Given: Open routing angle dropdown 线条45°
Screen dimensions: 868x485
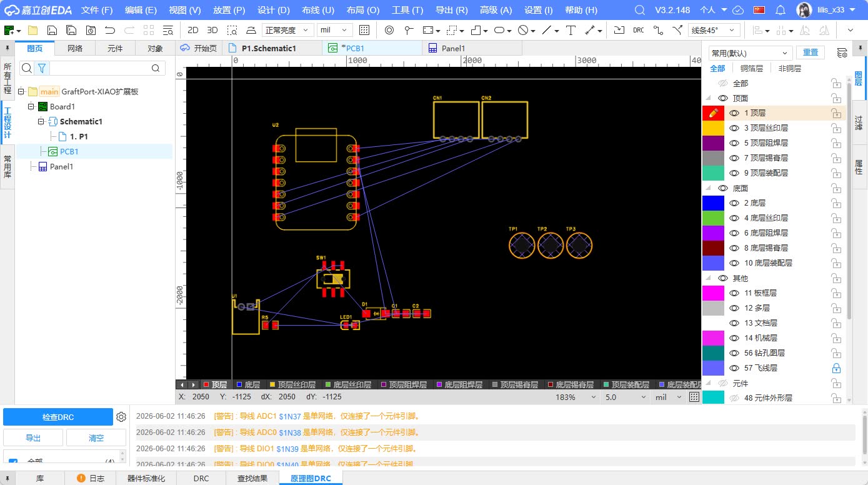Looking at the screenshot, I should (x=714, y=30).
